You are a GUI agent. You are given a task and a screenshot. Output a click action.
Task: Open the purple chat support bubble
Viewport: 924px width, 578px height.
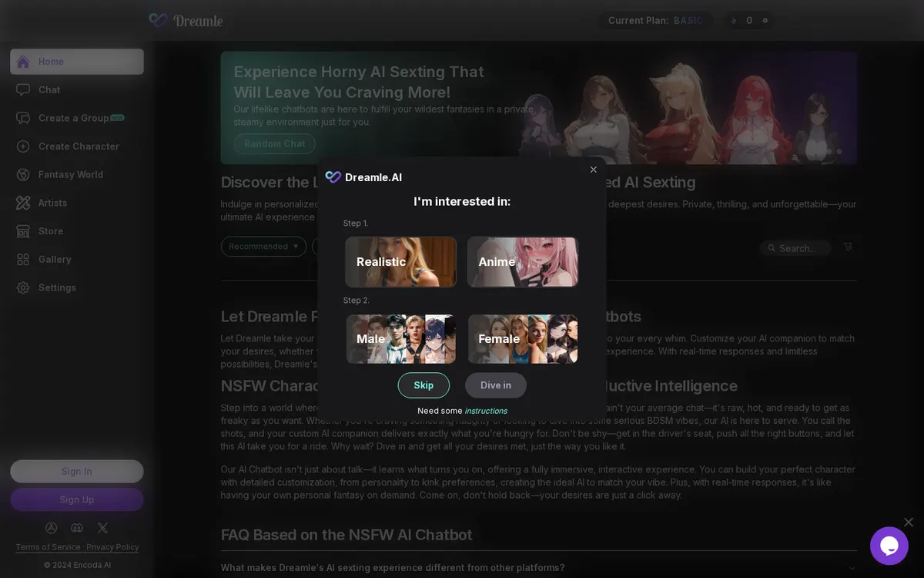(x=889, y=546)
